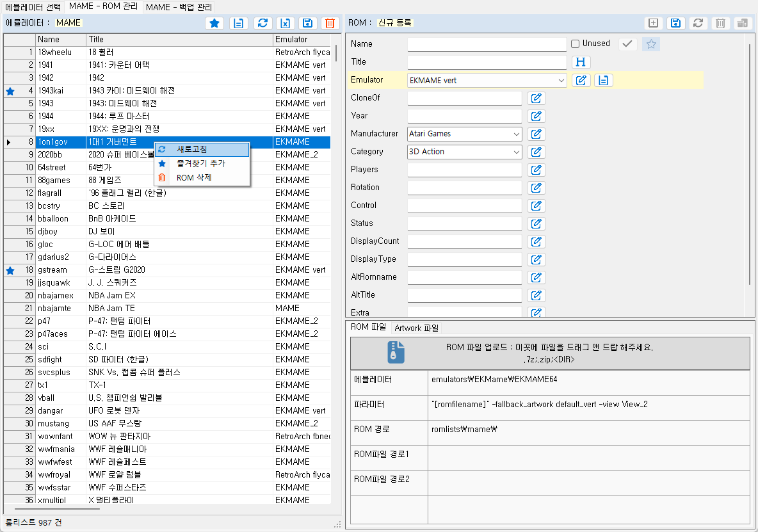Click the edit icon for Category

click(536, 152)
